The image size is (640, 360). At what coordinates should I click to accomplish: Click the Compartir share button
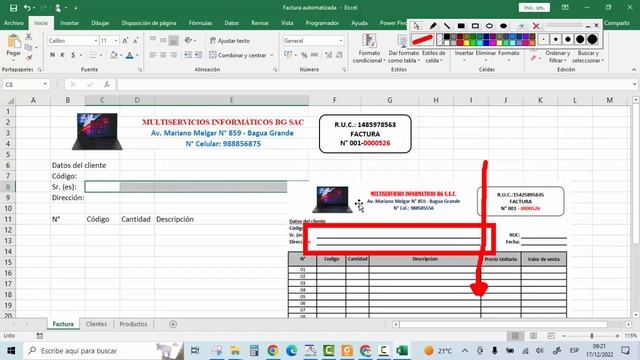(617, 23)
